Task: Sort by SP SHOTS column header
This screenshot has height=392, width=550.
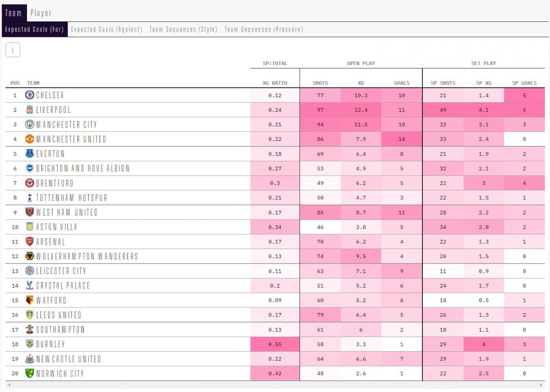Action: click(443, 83)
